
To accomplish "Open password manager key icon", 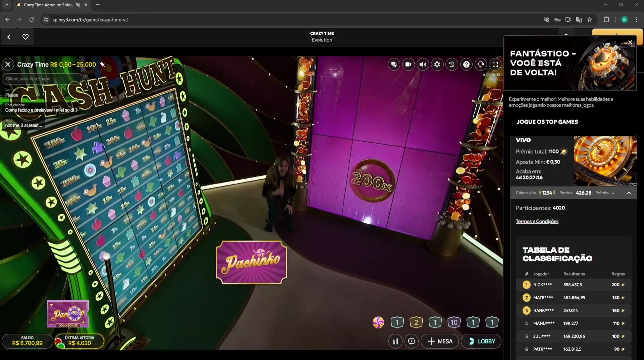I will (557, 19).
